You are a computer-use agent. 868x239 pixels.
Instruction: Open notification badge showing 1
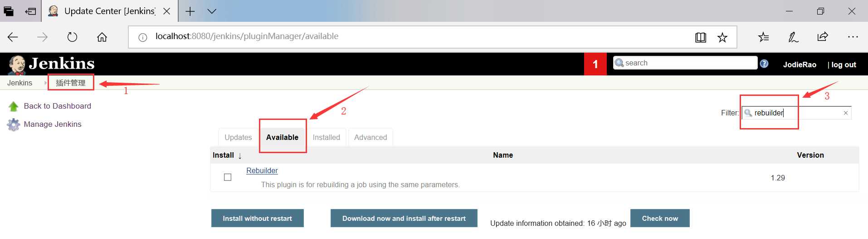click(x=595, y=65)
